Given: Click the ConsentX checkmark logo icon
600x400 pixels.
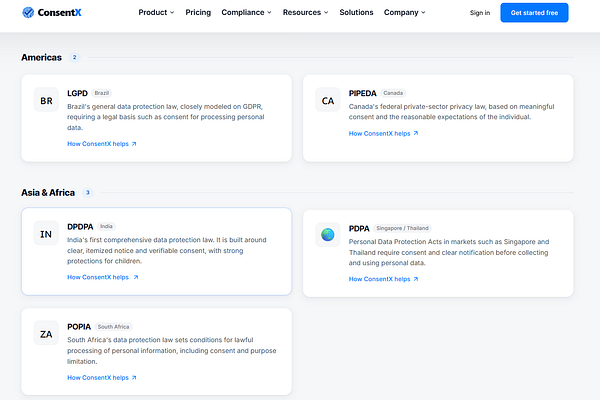Looking at the screenshot, I should coord(28,13).
